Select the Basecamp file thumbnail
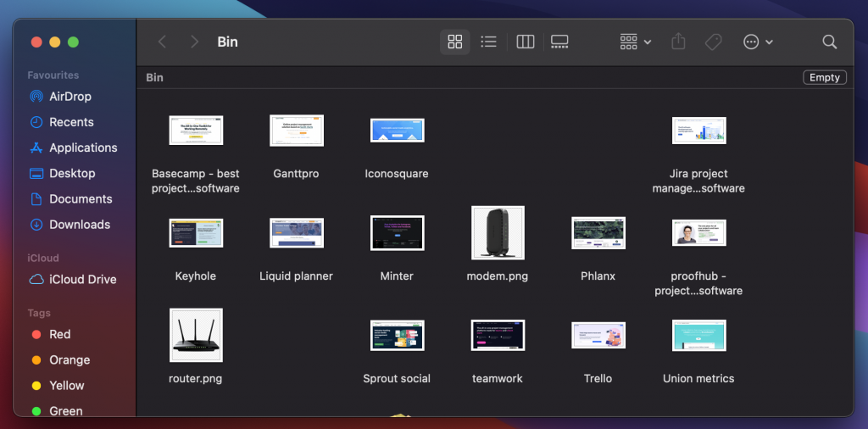Viewport: 868px width, 429px height. [196, 130]
